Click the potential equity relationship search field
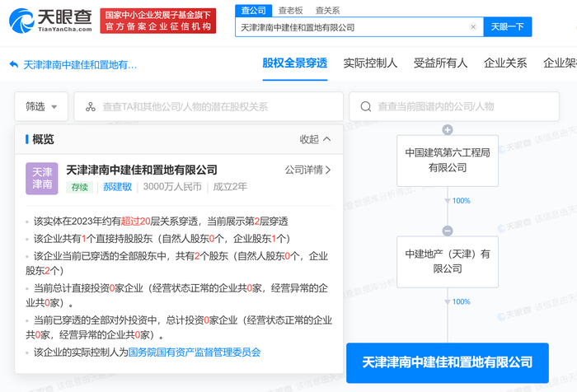 (x=209, y=106)
